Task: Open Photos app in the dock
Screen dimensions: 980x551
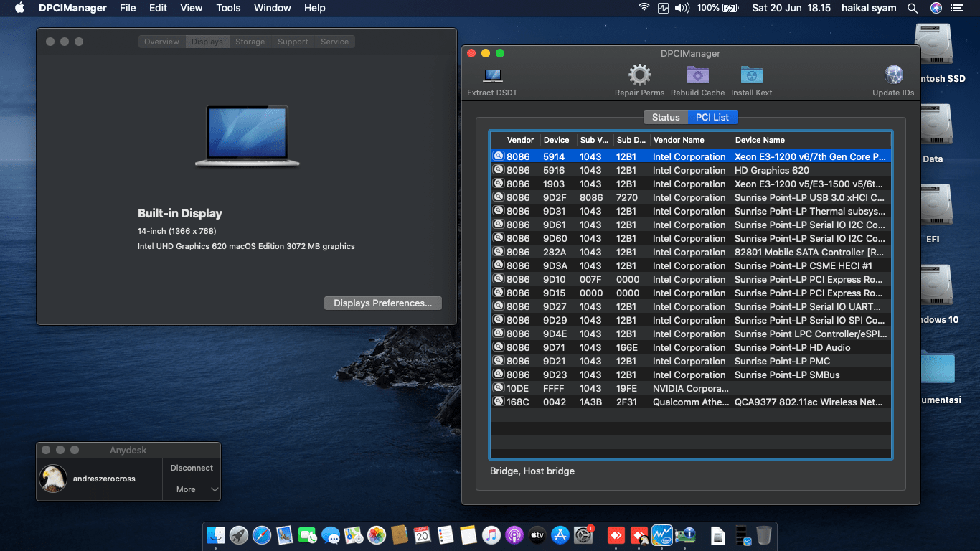Action: [377, 534]
